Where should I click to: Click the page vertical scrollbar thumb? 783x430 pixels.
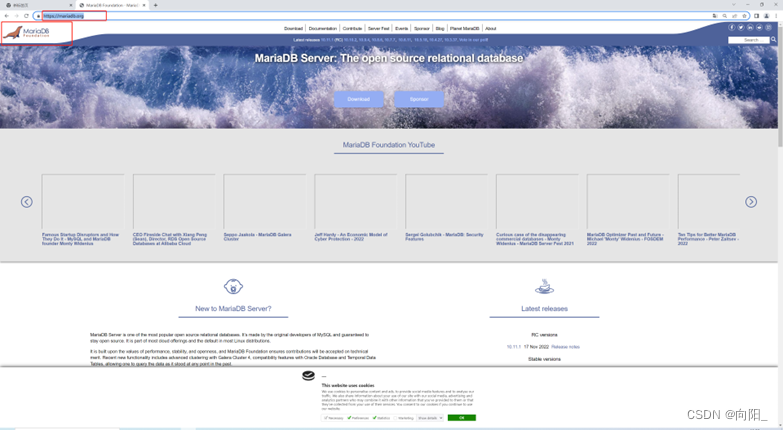tap(780, 85)
